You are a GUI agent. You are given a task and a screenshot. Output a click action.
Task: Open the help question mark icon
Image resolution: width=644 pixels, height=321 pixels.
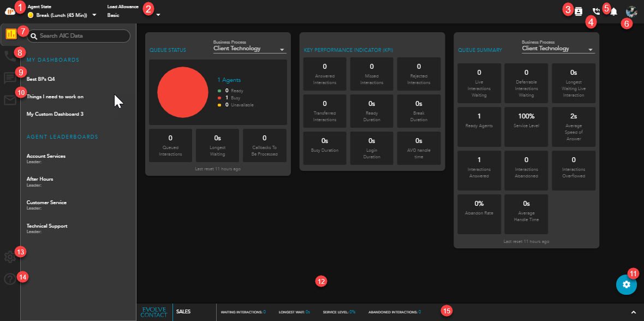point(10,279)
